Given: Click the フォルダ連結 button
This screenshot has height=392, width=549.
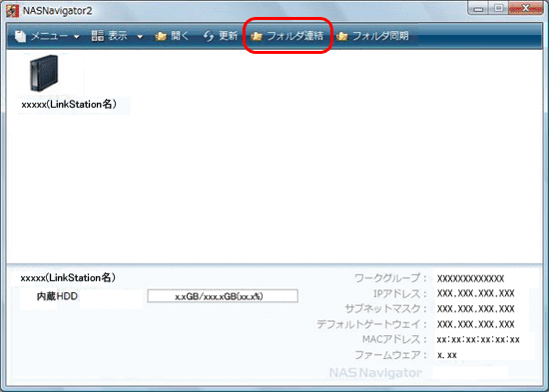Looking at the screenshot, I should click(287, 36).
